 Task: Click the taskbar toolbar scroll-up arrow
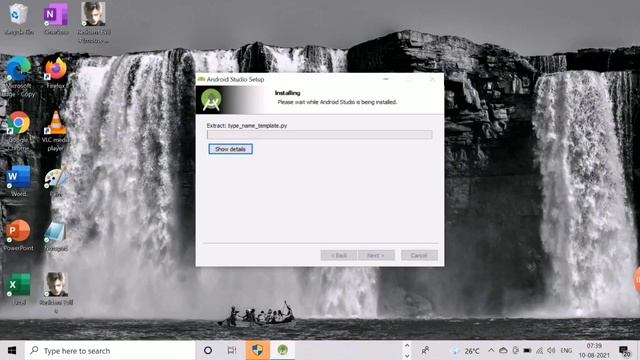click(x=407, y=346)
